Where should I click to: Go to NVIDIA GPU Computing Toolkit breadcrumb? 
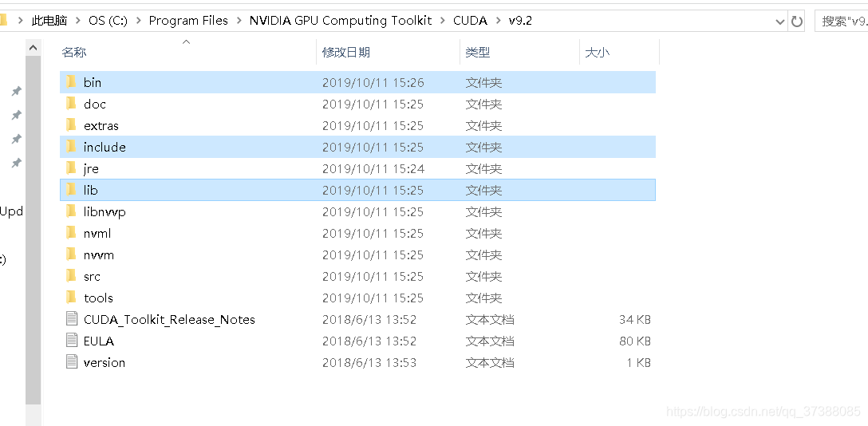point(341,21)
